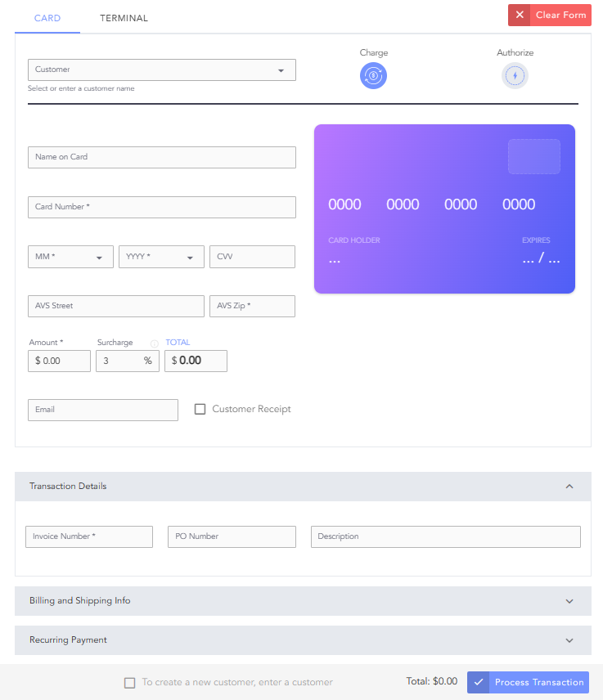Screen dimensions: 603x700
Task: Enable the Customer Receipt checkbox
Action: [200, 409]
